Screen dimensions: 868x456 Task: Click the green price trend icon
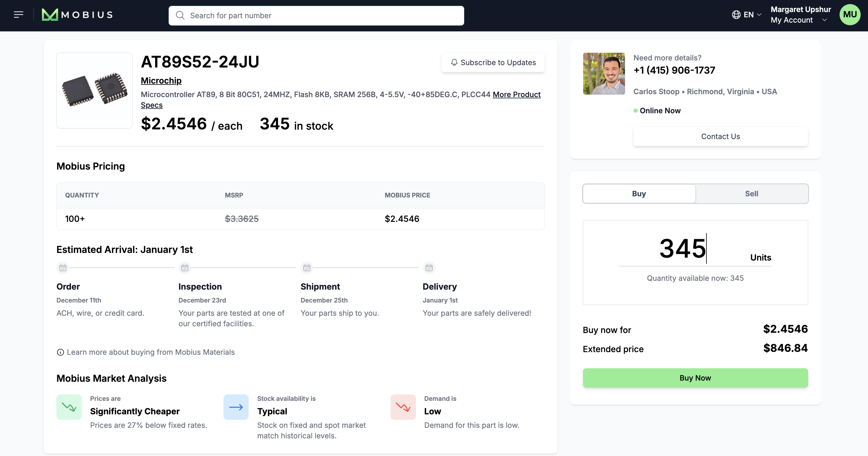coord(69,407)
